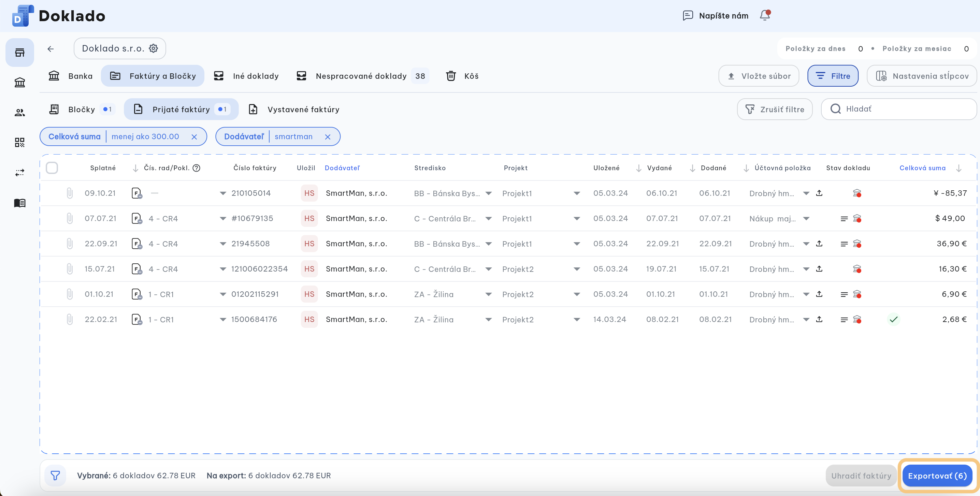Click the bank status icon in row 121006022354

(x=857, y=269)
